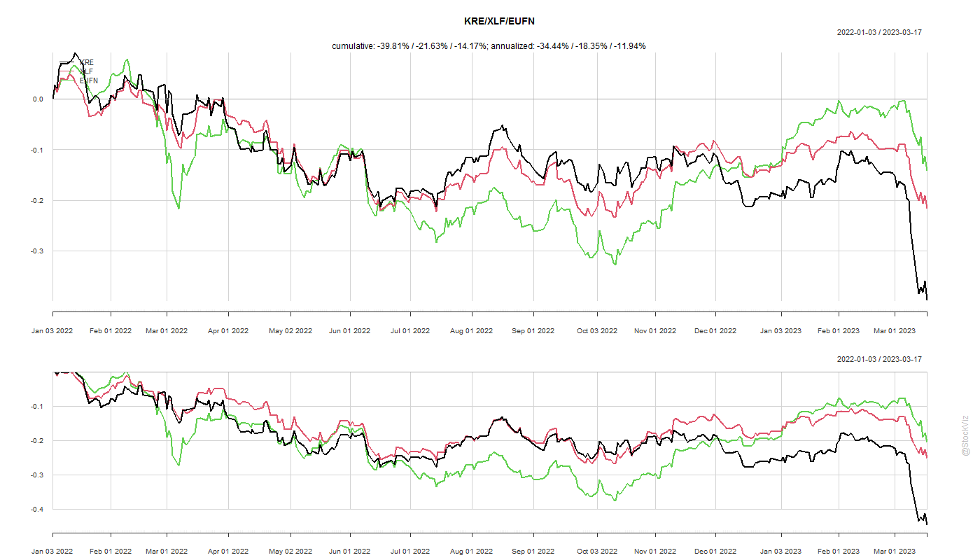
Task: Click upper chart's Nov 01 2022 axis label
Action: [x=654, y=331]
